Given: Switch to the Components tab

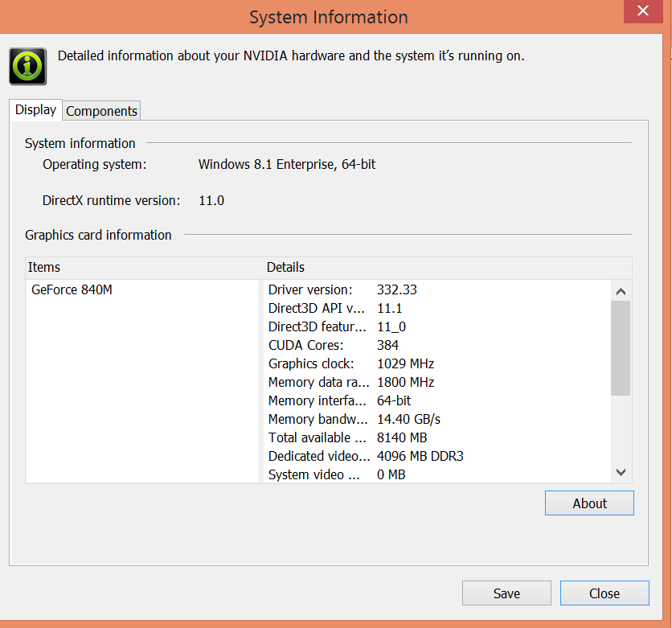Looking at the screenshot, I should tap(101, 111).
